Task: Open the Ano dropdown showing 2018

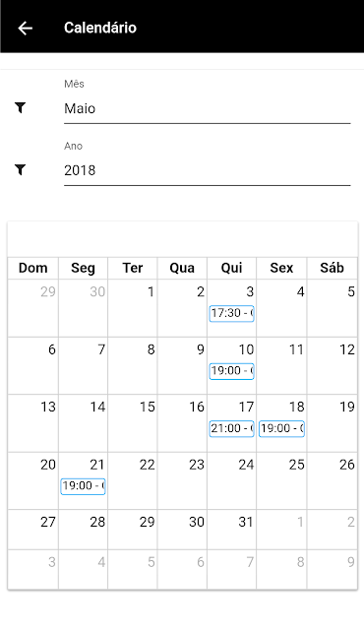Action: click(207, 170)
